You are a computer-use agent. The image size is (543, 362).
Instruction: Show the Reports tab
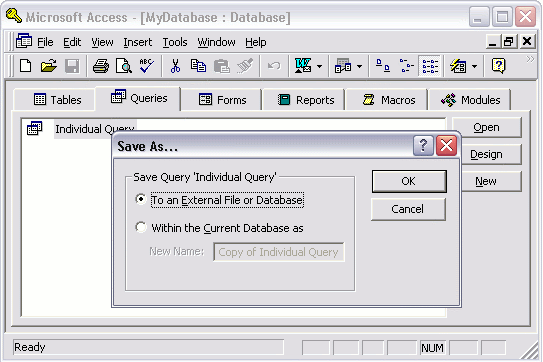coord(304,100)
